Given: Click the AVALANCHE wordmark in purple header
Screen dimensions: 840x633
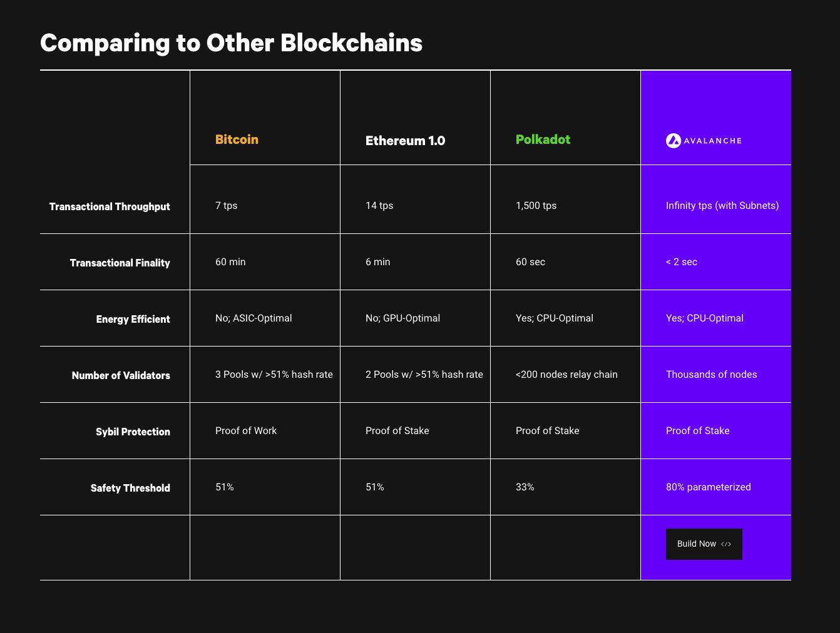Looking at the screenshot, I should [x=712, y=141].
